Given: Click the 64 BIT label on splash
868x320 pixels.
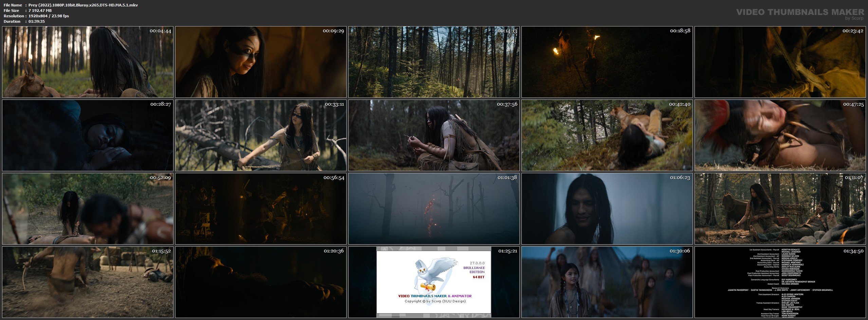Looking at the screenshot, I should (x=479, y=277).
